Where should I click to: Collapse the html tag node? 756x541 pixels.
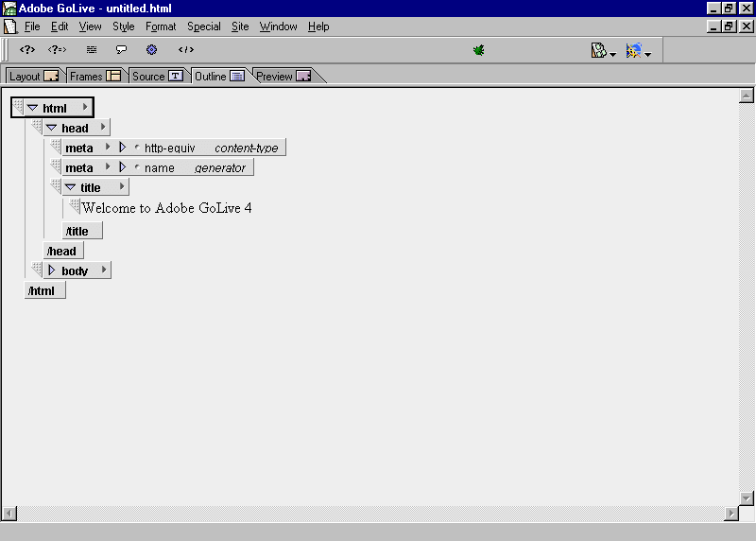point(32,108)
